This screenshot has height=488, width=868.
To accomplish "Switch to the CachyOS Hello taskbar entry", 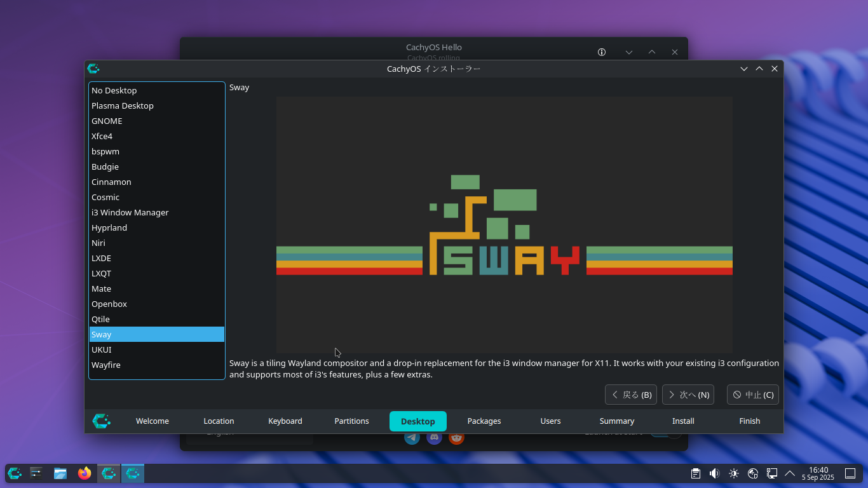I will tap(109, 473).
